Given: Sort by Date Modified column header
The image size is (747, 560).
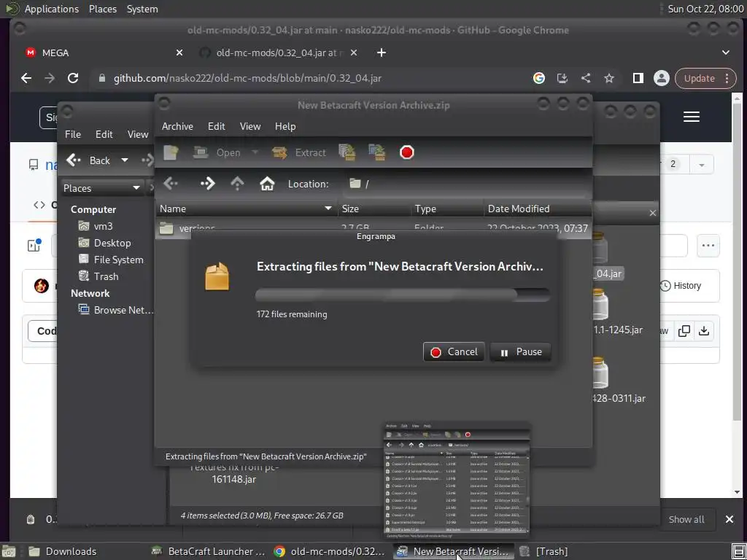Looking at the screenshot, I should pos(538,209).
